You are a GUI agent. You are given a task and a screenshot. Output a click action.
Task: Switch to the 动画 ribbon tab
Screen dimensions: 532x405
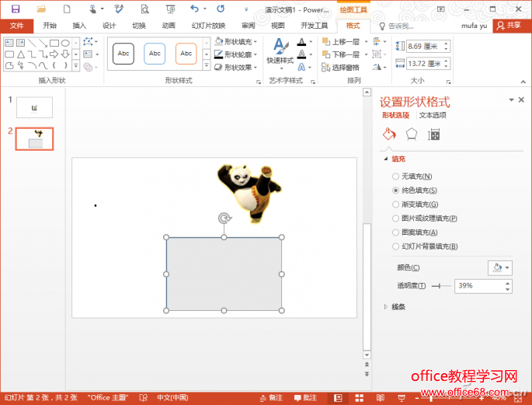click(x=168, y=26)
